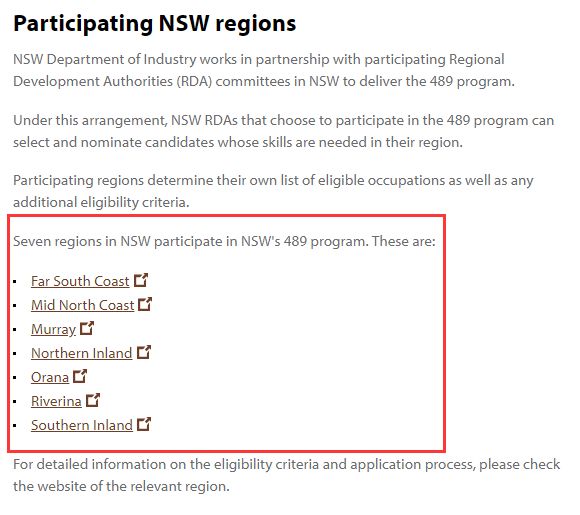Click external link icon next to Mid North Coast
Screen dimensions: 580x515
(145, 304)
